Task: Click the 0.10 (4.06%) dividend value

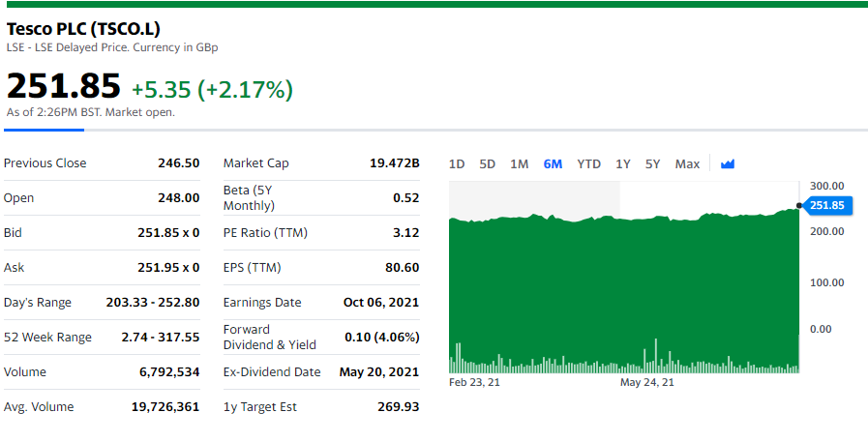Action: pos(382,338)
